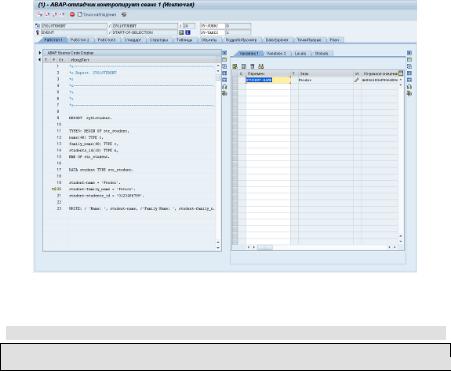Click the delete icon in the variables table toolbar
The width and height of the screenshot is (451, 371).
point(252,67)
